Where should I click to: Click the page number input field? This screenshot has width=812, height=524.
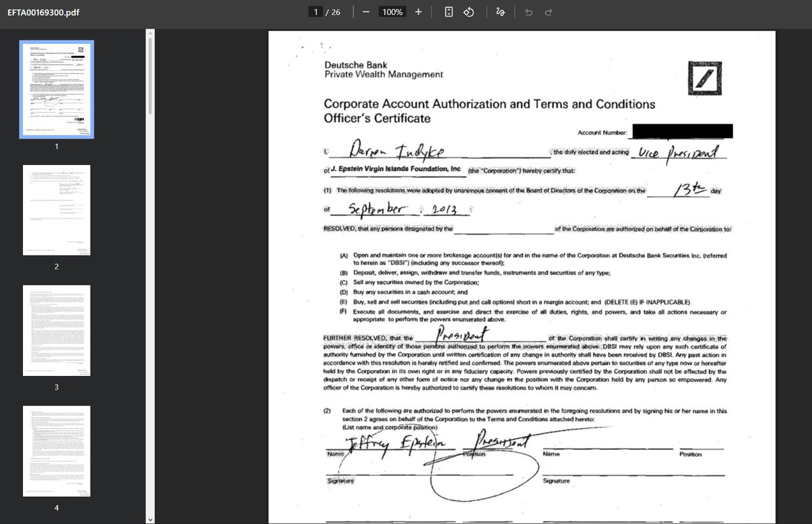tap(315, 12)
